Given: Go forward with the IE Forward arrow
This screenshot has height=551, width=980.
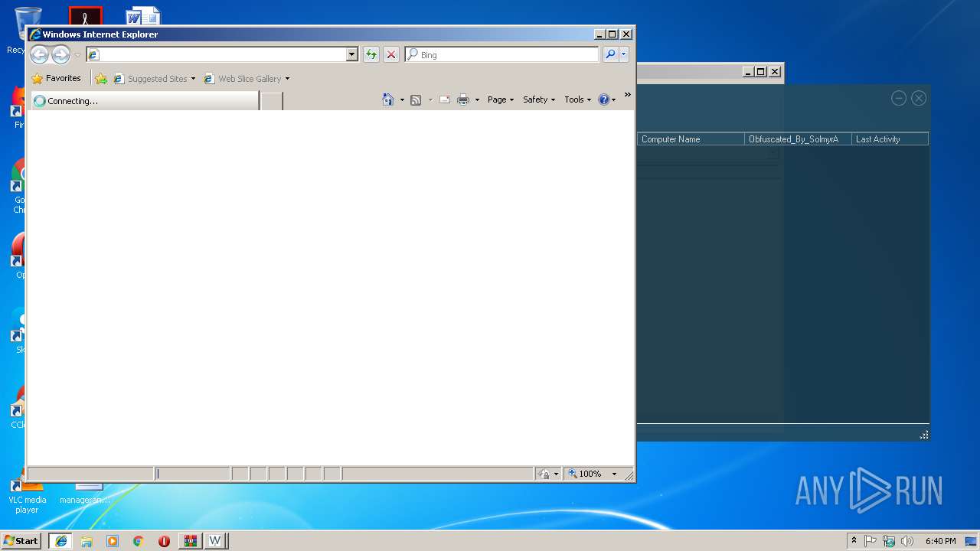Looking at the screenshot, I should click(60, 54).
